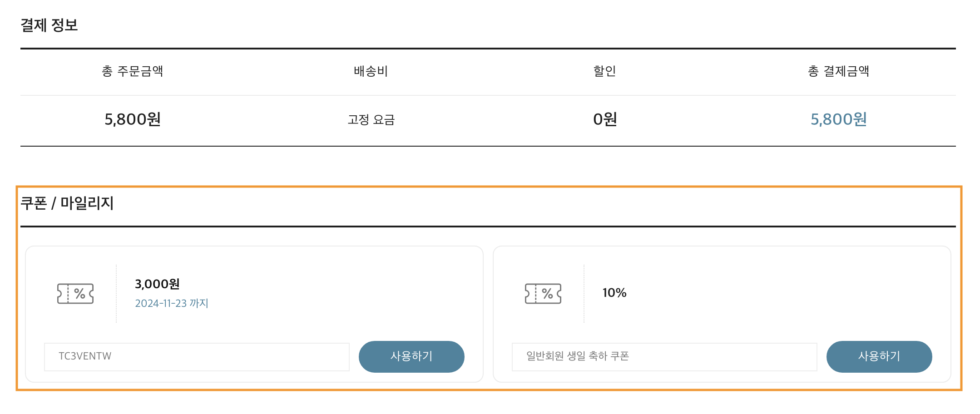Click the 3,000원 coupon ticket icon
The image size is (980, 414).
click(x=75, y=294)
